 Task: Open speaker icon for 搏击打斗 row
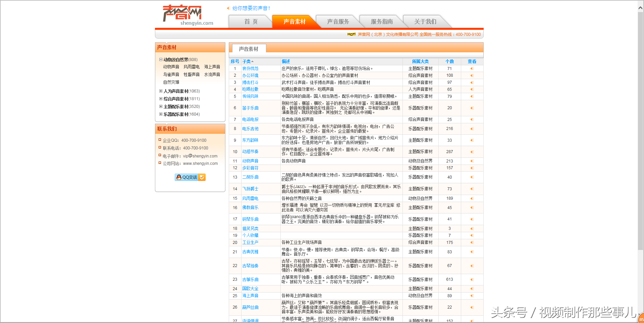coord(472,82)
